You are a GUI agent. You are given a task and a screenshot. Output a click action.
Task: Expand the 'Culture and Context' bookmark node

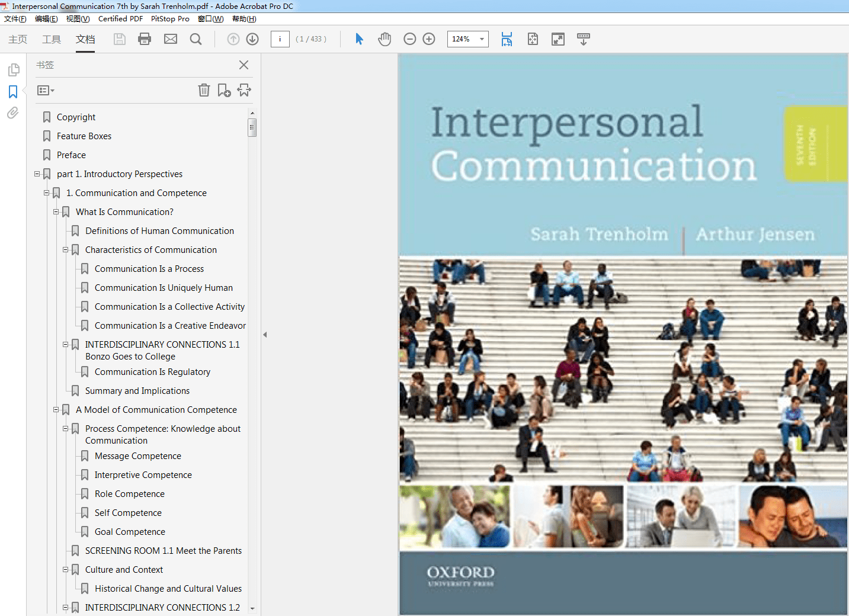click(65, 570)
